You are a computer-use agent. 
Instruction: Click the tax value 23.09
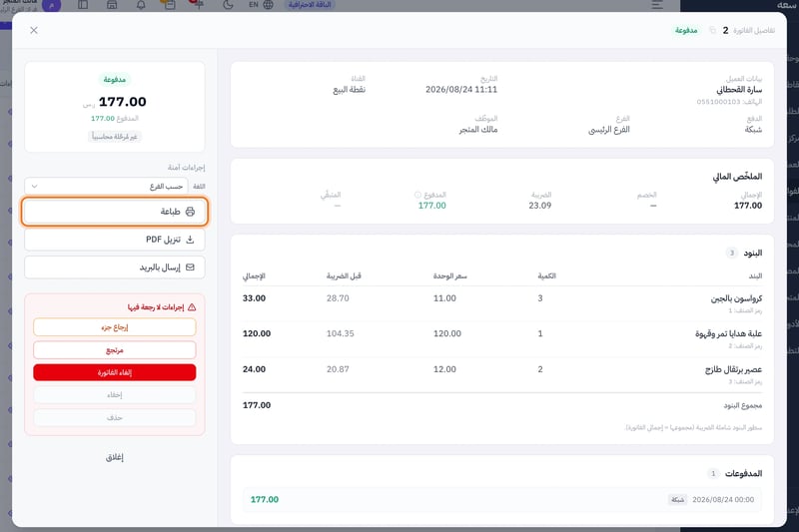[x=540, y=206]
